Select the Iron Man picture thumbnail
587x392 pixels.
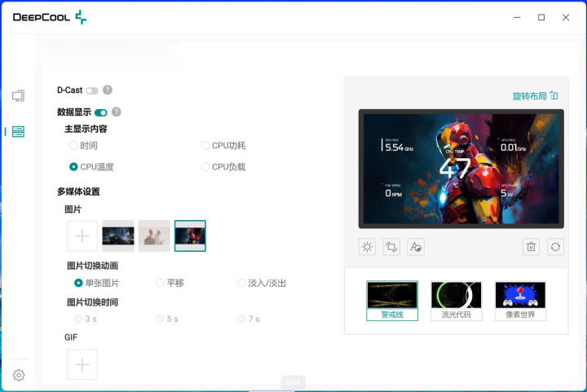190,236
